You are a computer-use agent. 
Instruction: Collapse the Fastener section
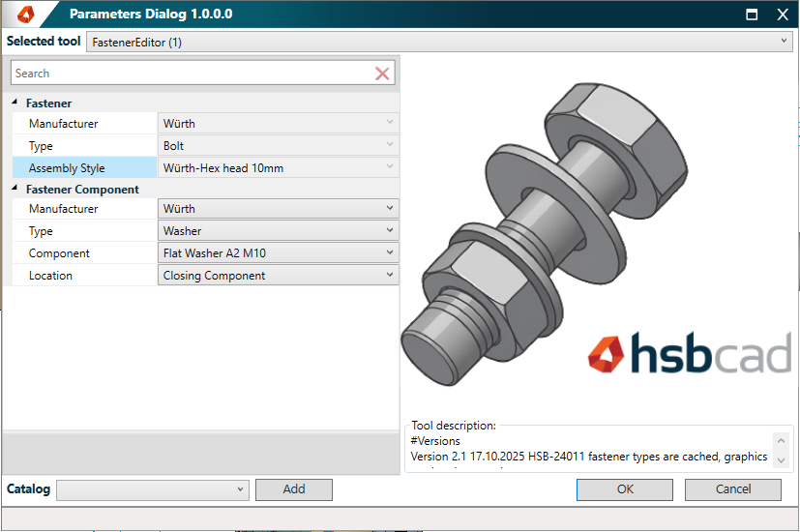pos(15,103)
